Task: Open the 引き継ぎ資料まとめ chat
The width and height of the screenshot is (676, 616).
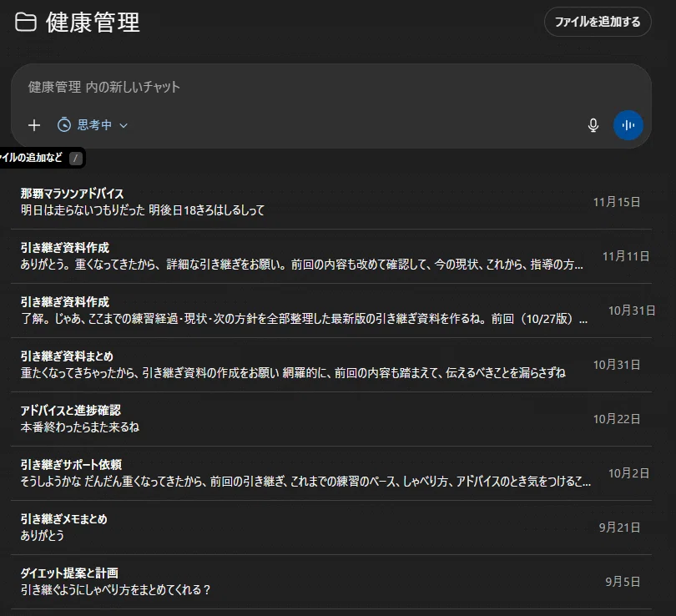Action: [x=330, y=365]
